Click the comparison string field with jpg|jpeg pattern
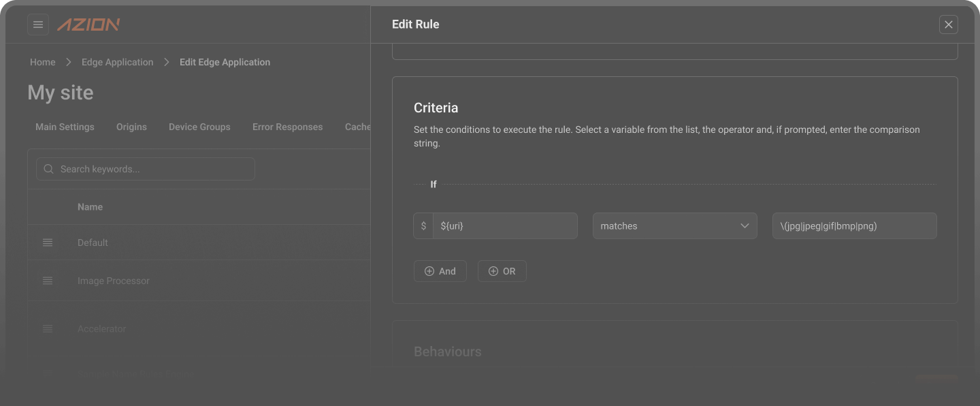980x406 pixels. 854,225
